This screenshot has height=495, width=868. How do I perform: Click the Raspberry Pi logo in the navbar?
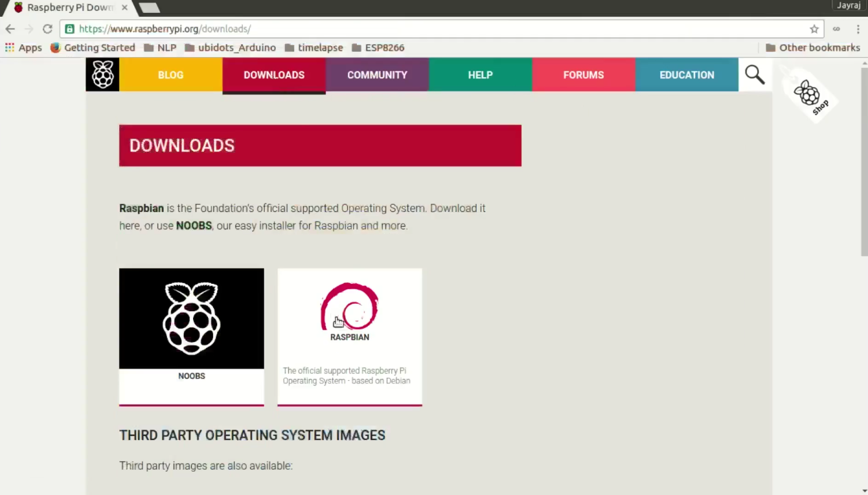[102, 75]
